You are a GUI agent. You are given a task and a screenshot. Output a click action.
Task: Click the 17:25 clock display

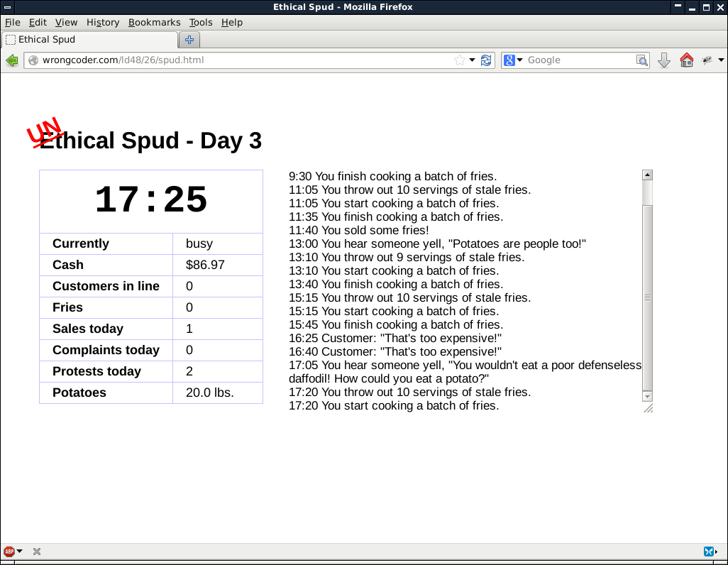pos(151,199)
